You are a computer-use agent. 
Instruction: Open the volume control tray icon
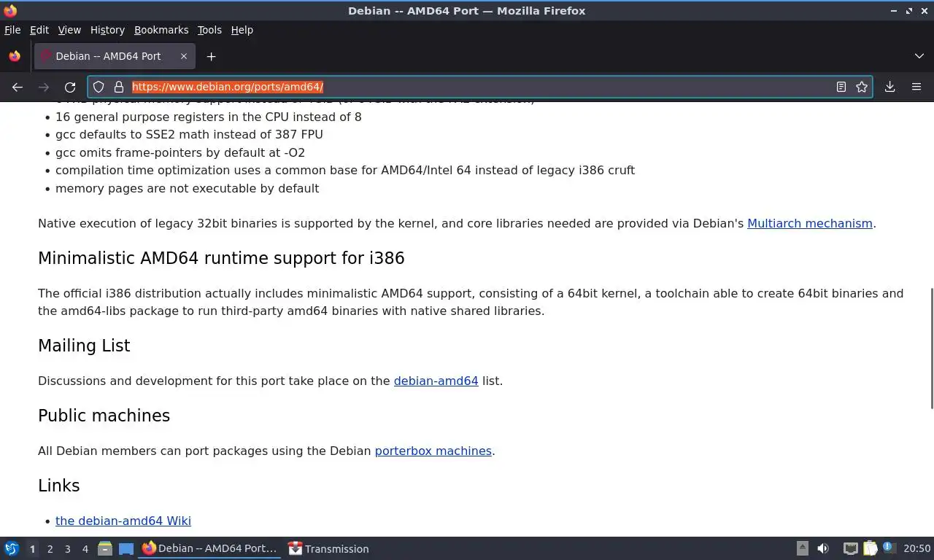click(823, 548)
